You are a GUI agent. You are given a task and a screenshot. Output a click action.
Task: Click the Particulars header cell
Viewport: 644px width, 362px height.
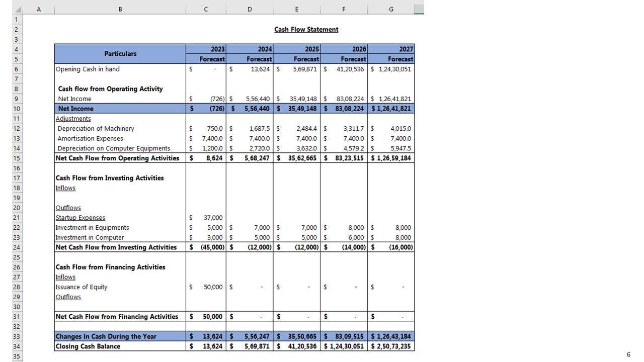pyautogui.click(x=120, y=54)
